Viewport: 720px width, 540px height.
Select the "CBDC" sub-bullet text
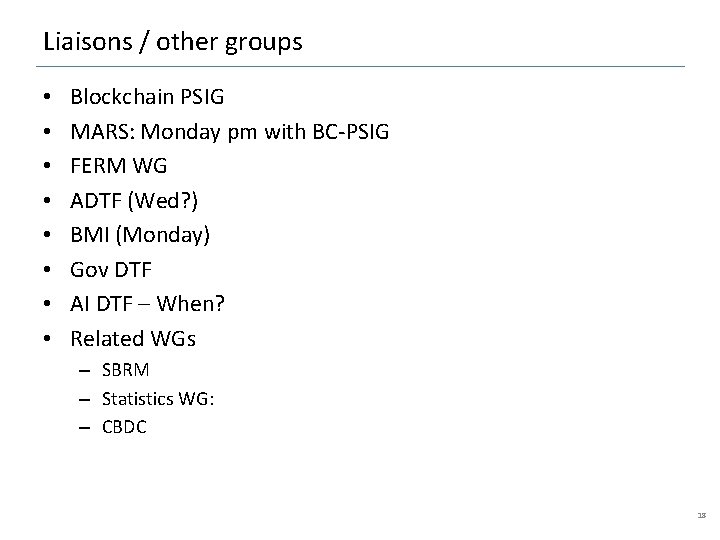124,426
